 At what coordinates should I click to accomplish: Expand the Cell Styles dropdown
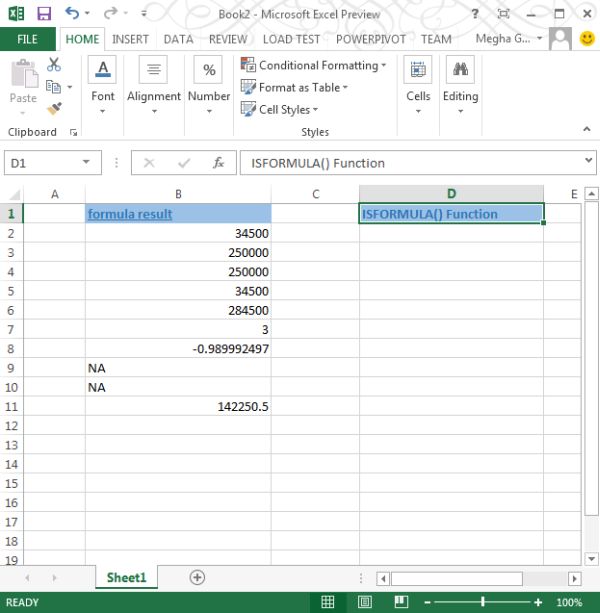point(315,109)
